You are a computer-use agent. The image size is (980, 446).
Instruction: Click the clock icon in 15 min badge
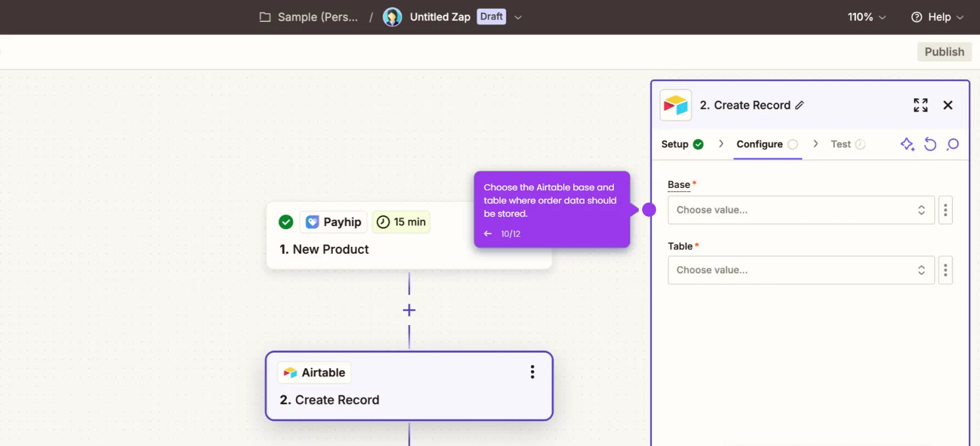coord(383,222)
